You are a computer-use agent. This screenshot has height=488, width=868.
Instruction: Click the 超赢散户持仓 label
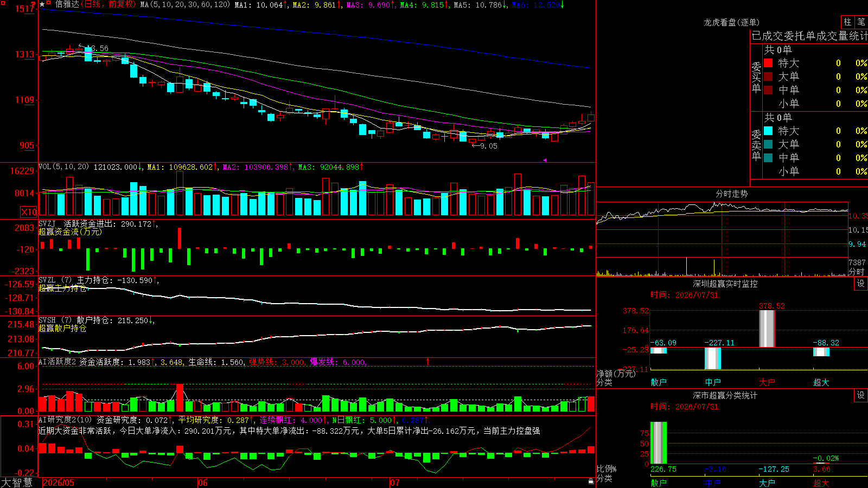click(62, 328)
